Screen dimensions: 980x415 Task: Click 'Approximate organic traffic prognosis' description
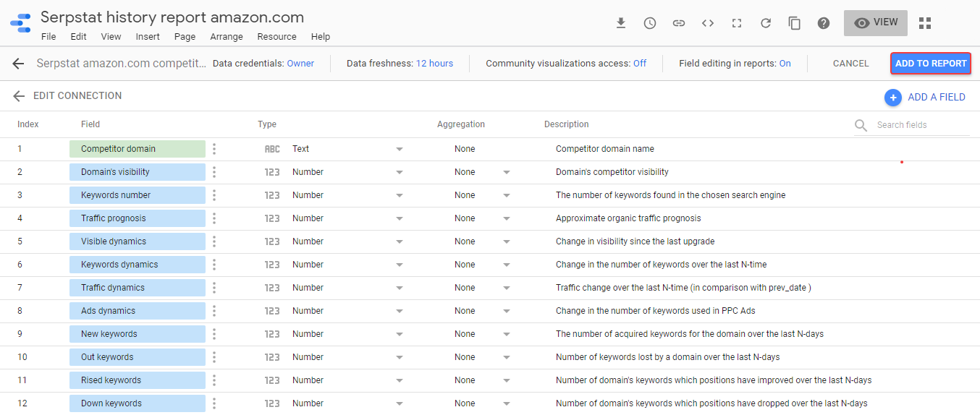click(628, 218)
